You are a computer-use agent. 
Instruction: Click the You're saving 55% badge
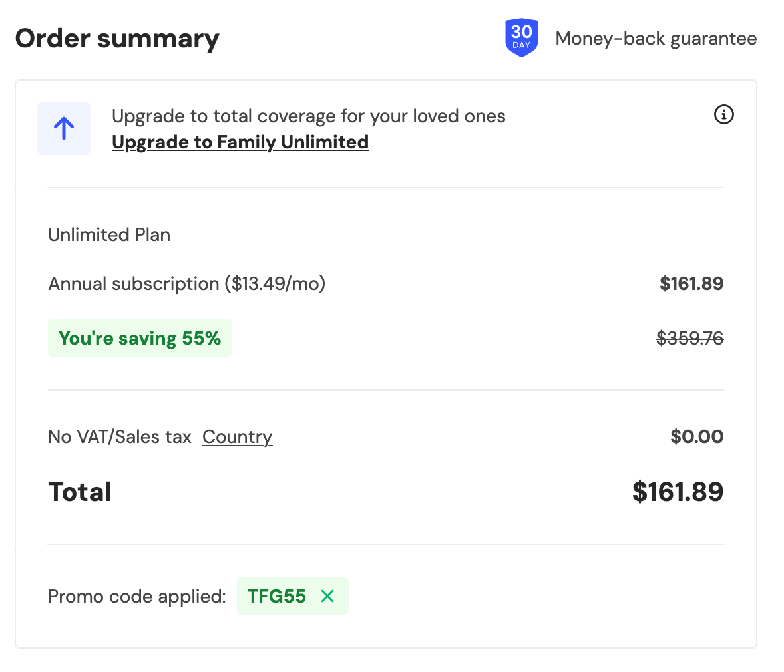tap(140, 338)
